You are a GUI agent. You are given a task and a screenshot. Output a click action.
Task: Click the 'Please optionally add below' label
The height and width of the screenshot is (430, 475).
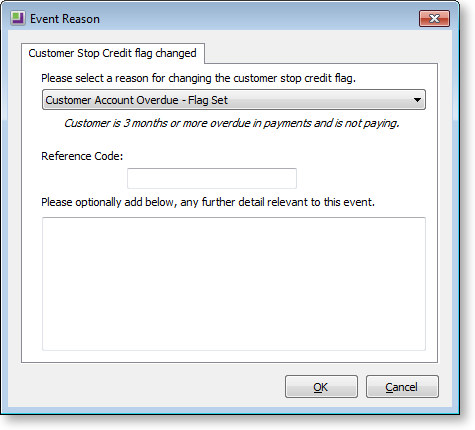pos(208,202)
